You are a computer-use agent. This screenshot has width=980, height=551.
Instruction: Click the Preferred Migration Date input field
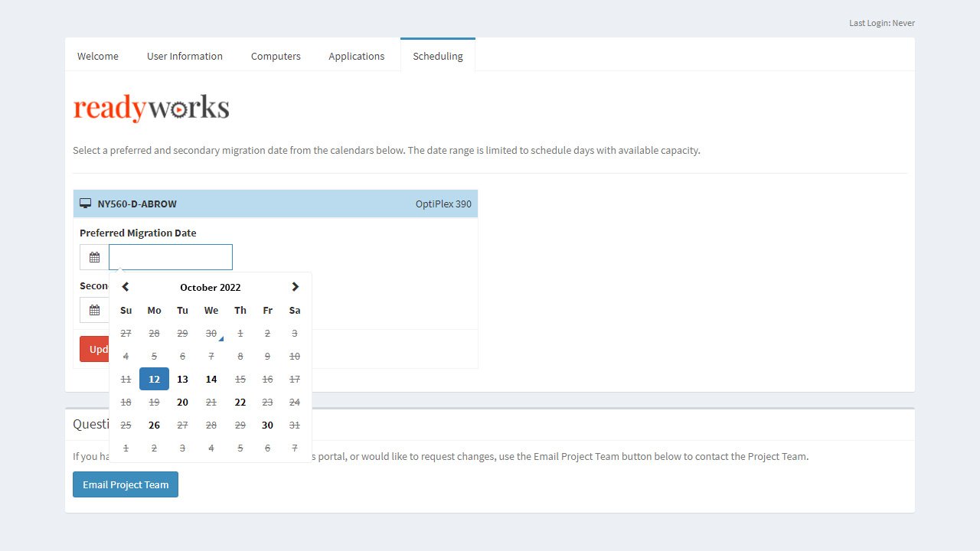pyautogui.click(x=170, y=256)
